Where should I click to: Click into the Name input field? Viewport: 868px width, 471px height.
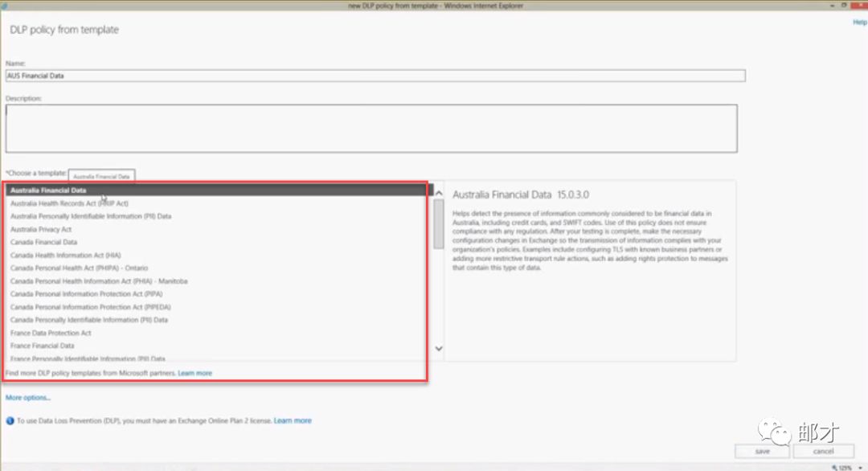click(375, 76)
